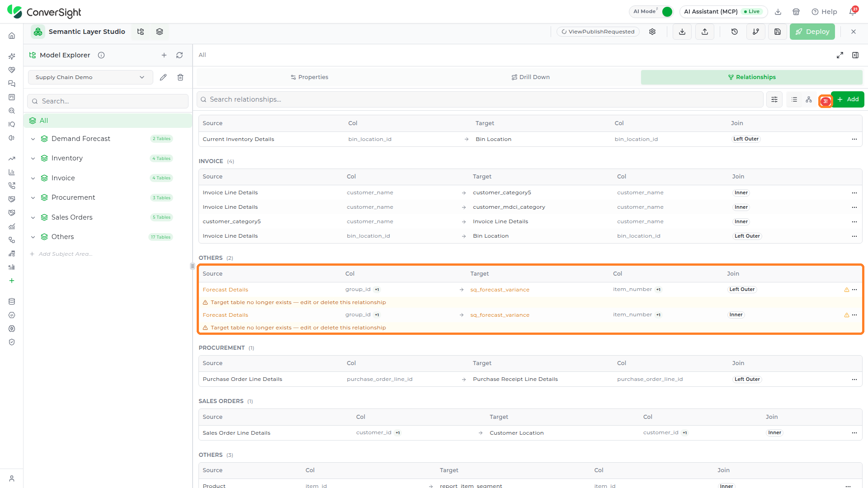This screenshot has width=868, height=488.
Task: Switch to diagram view of relationships
Action: (809, 99)
